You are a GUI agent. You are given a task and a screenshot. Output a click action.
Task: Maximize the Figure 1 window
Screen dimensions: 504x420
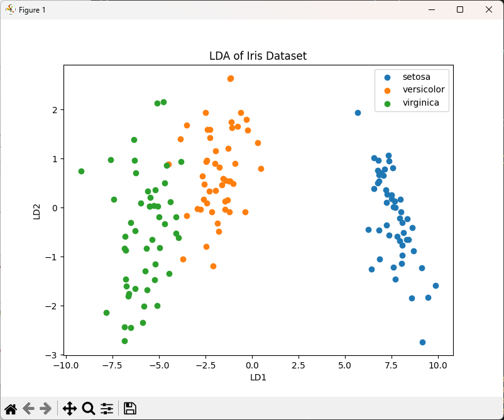point(460,10)
